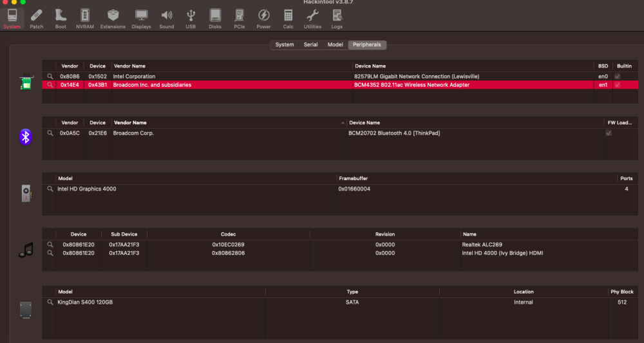This screenshot has height=343, width=644.
Task: Click the Intel HD 4000 (Ivy Bridge) HDMI cell
Action: [503, 253]
